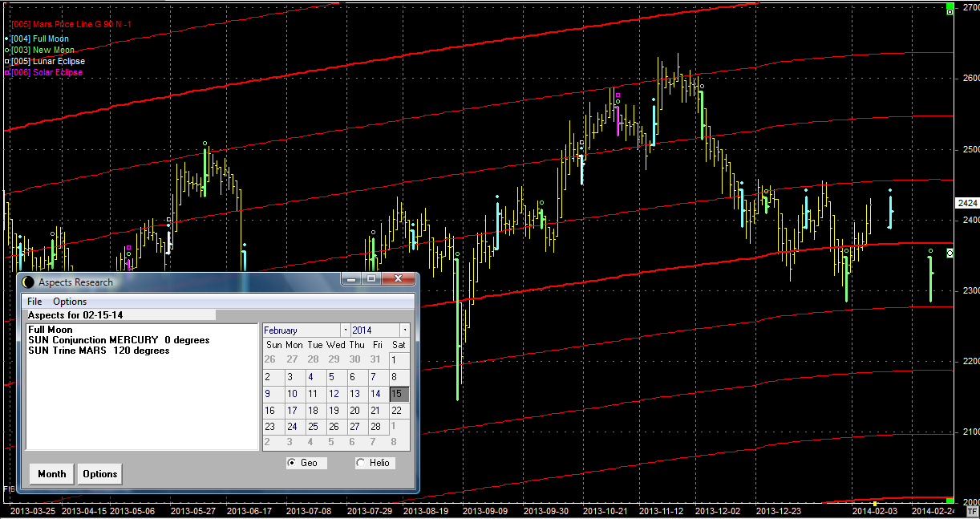This screenshot has height=519, width=980.
Task: Select the Geo radio button
Action: pyautogui.click(x=292, y=463)
